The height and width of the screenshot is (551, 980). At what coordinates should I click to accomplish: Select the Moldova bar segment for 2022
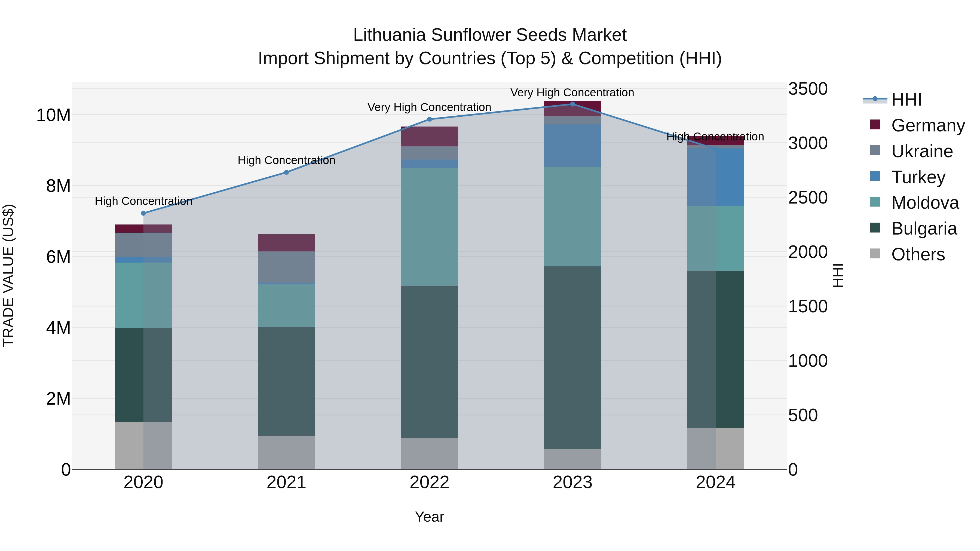coord(430,227)
